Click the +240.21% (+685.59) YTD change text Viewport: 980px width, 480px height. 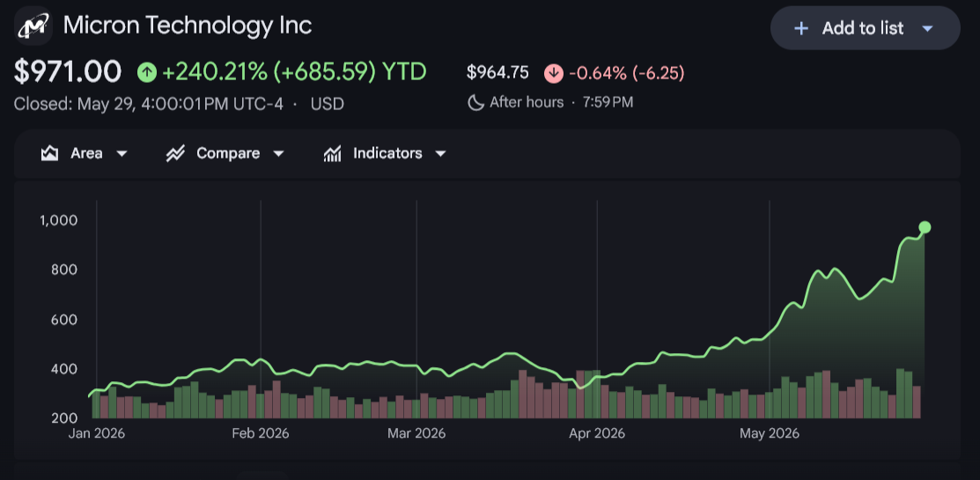(294, 72)
